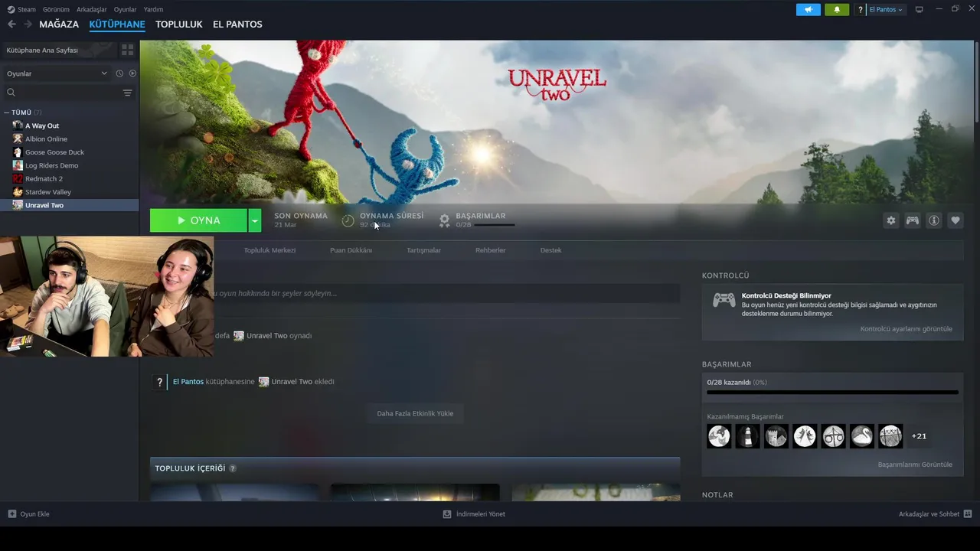Open the Friends and Chat icon

[968, 514]
